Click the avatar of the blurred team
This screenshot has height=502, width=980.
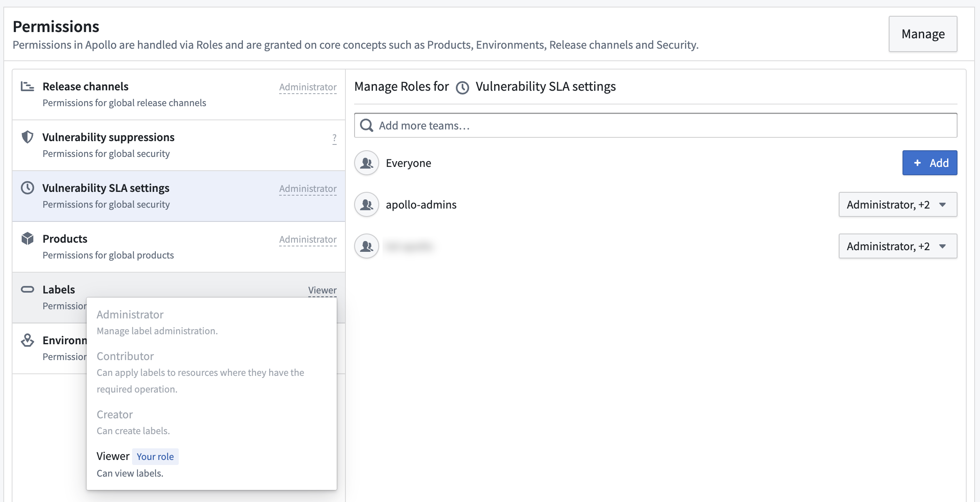pos(367,246)
